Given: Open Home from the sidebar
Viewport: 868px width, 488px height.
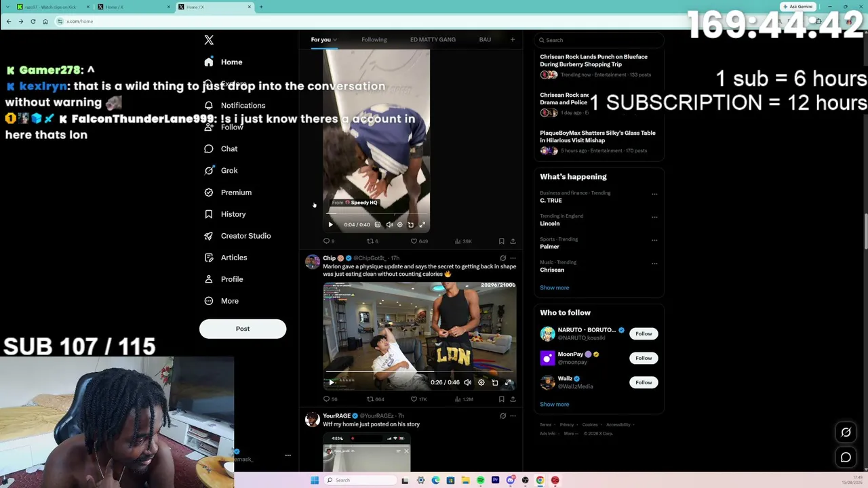Looking at the screenshot, I should [x=223, y=62].
